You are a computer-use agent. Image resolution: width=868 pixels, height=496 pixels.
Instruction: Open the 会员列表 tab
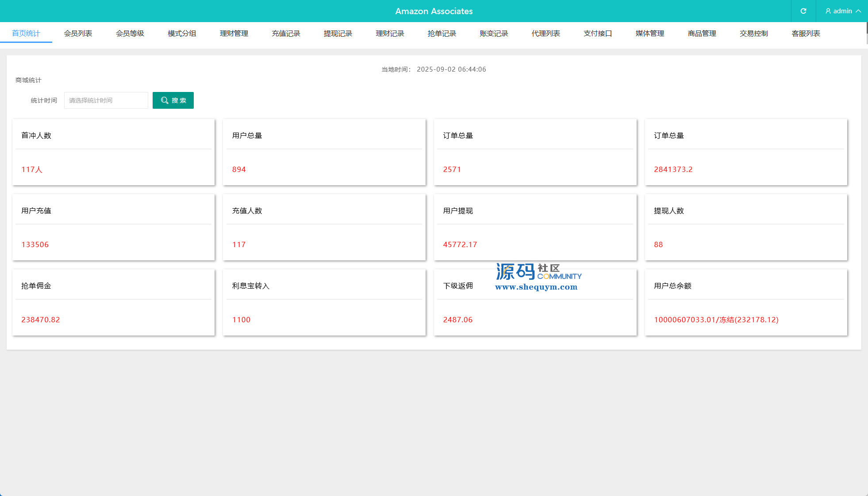[x=78, y=34]
